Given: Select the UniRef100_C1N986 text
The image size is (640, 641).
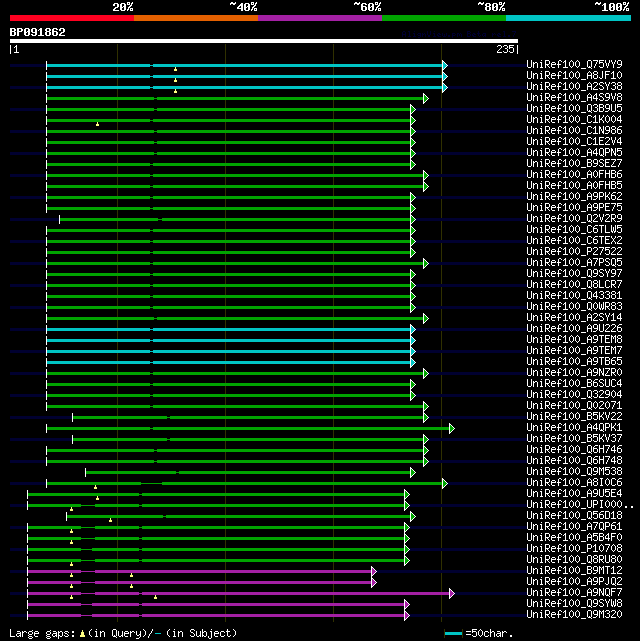Looking at the screenshot, I should pyautogui.click(x=574, y=131).
